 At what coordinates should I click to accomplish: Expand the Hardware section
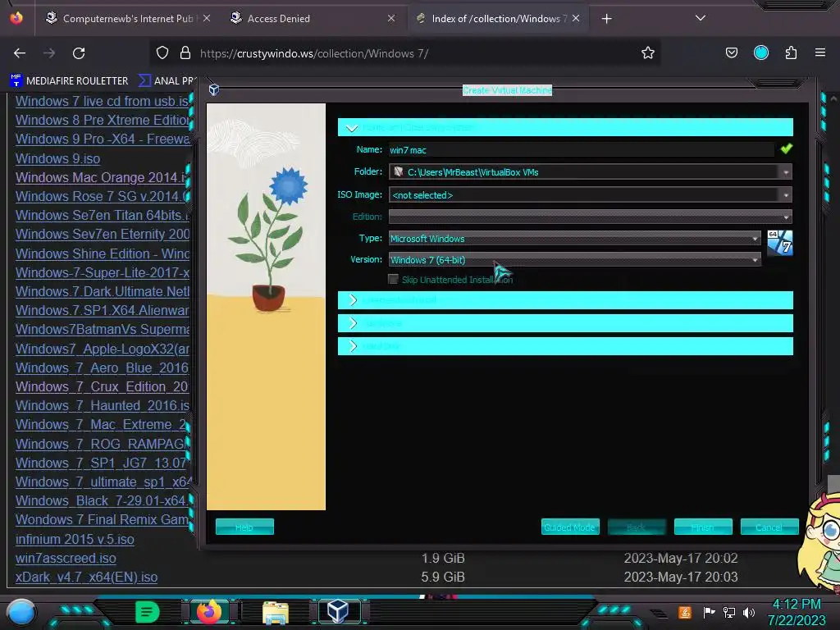(565, 323)
